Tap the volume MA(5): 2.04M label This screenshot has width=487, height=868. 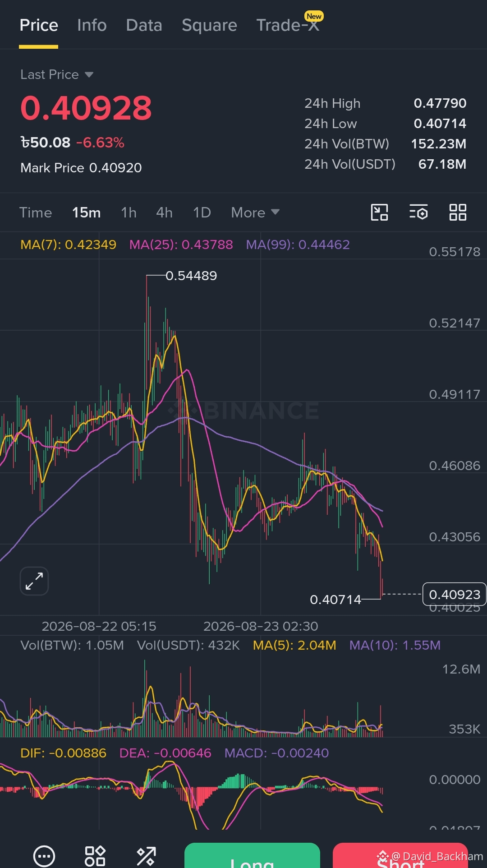click(x=294, y=645)
